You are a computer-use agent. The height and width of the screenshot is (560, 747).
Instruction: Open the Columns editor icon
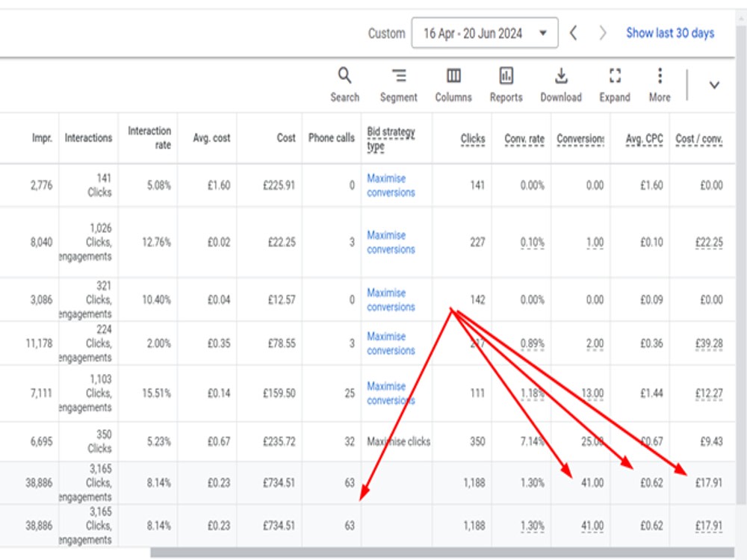point(453,75)
